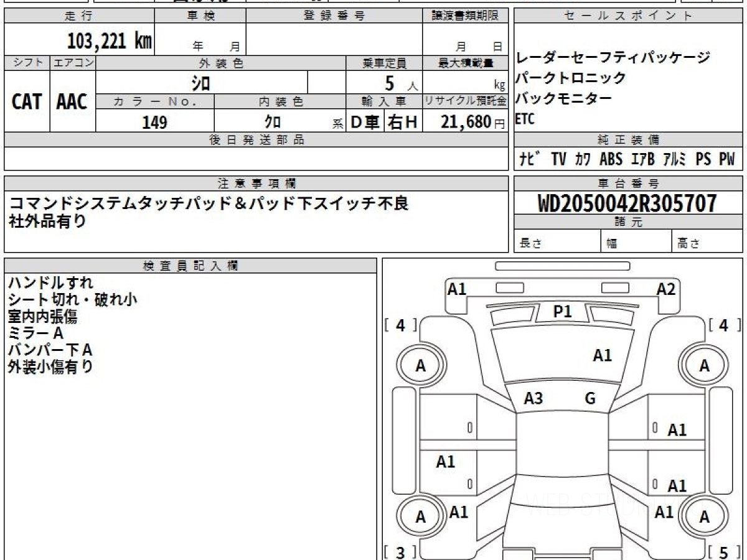The image size is (747, 560).
Task: Click the G mark on windshield
Action: point(590,398)
